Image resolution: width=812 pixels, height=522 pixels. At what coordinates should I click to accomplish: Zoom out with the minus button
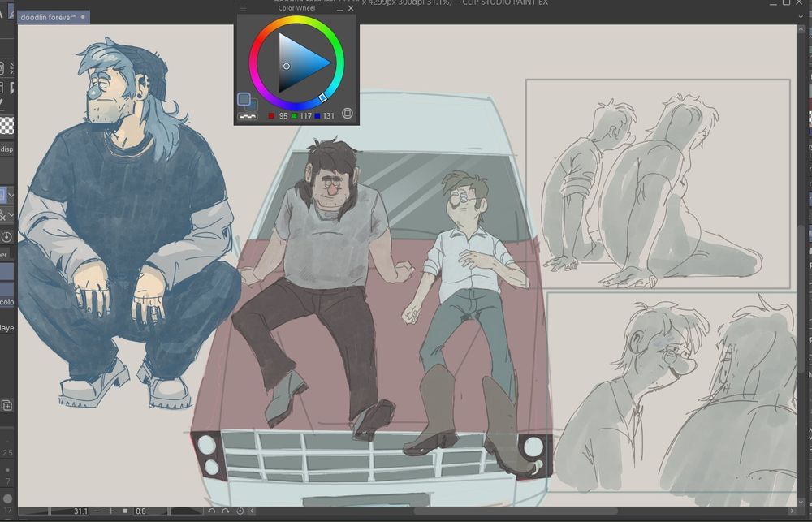tap(97, 511)
